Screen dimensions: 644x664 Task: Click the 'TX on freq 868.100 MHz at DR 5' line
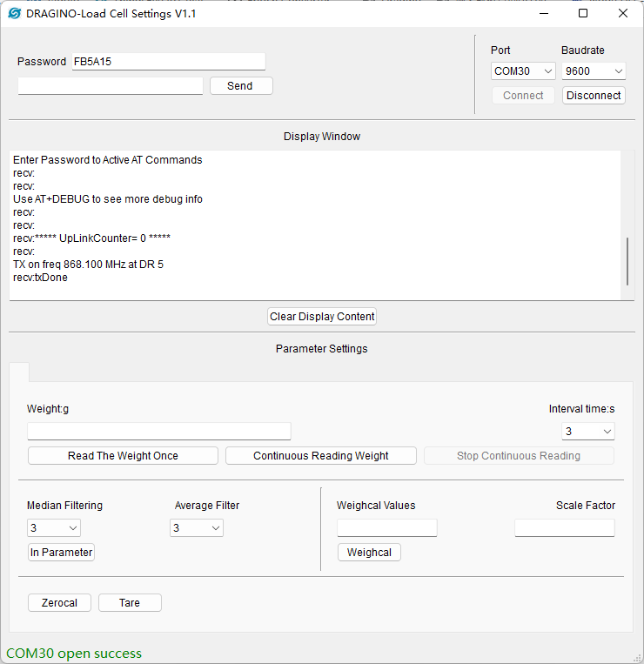(x=88, y=265)
